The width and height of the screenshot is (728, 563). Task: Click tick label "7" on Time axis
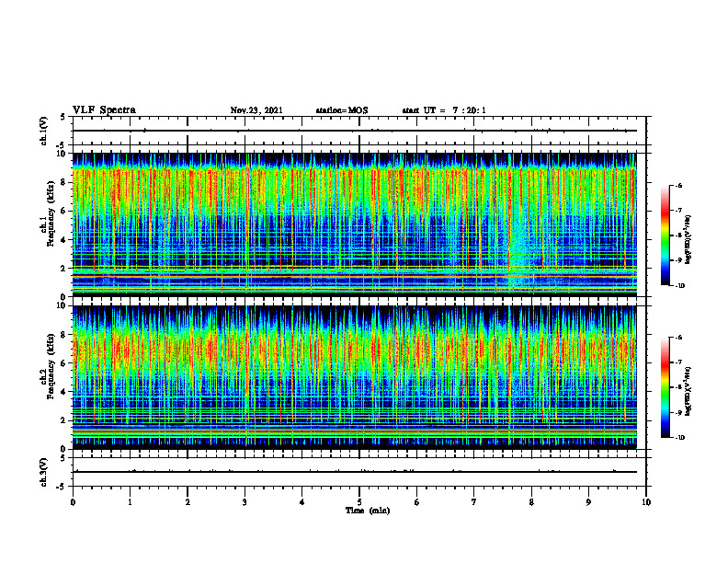(474, 502)
